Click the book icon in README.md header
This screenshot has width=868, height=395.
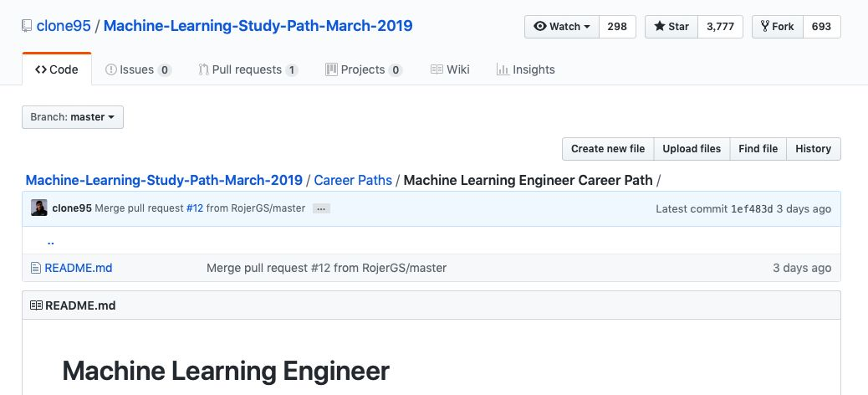[x=36, y=305]
